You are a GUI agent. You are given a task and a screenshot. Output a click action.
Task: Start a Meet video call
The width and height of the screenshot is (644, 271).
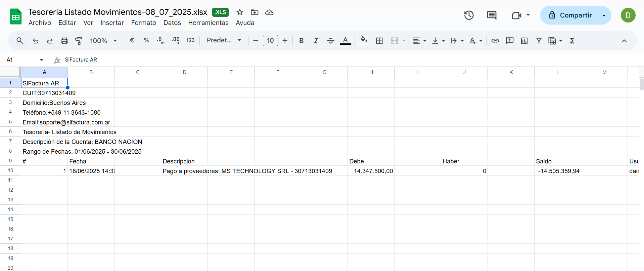point(516,15)
